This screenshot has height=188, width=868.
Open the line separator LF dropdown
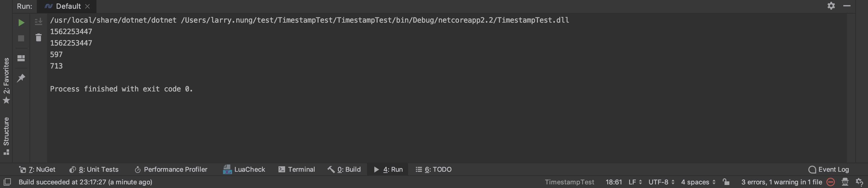(635, 182)
